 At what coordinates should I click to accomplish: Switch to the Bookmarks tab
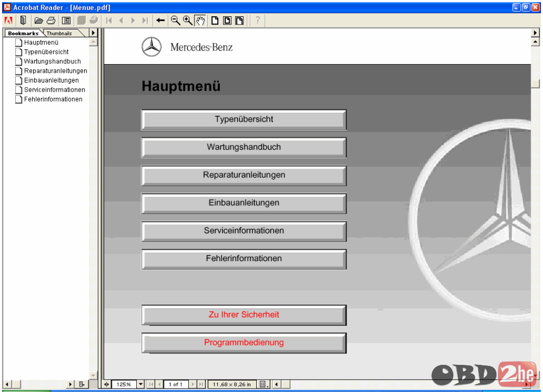click(x=23, y=33)
